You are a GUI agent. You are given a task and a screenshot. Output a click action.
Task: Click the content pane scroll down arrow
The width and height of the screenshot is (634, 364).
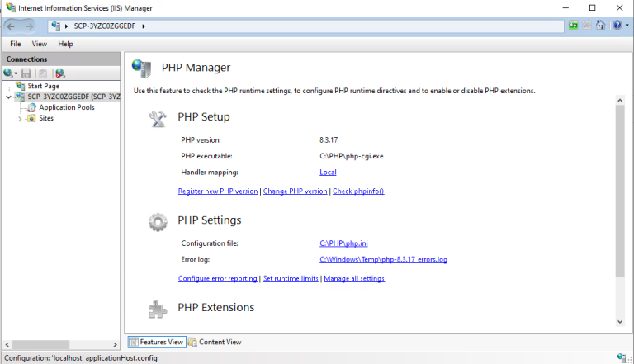[620, 322]
